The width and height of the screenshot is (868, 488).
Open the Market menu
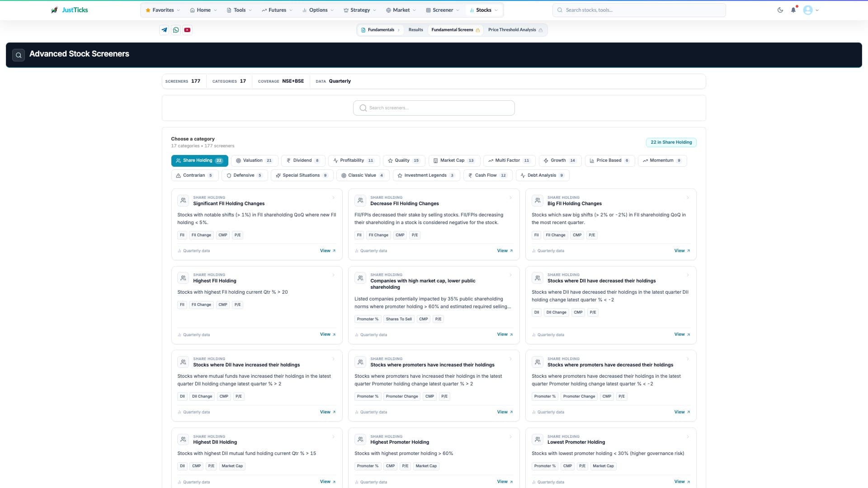401,10
